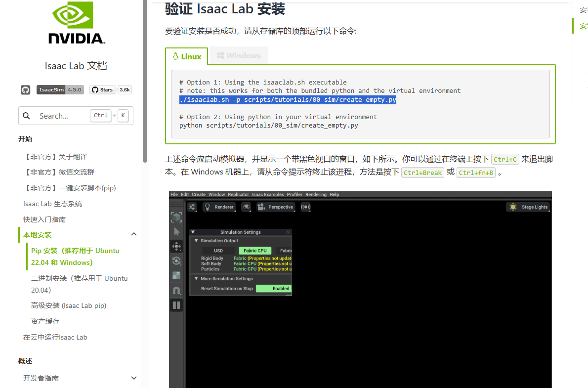The height and width of the screenshot is (388, 588).
Task: Click python scripts/tutorials create_empty.py line
Action: pos(268,126)
